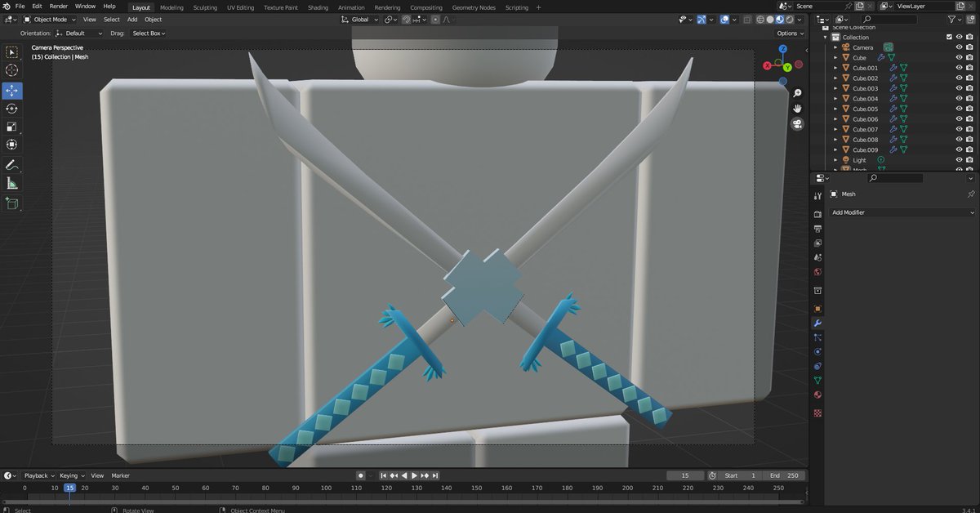
Task: Open the Scene properties tab
Action: tap(817, 258)
